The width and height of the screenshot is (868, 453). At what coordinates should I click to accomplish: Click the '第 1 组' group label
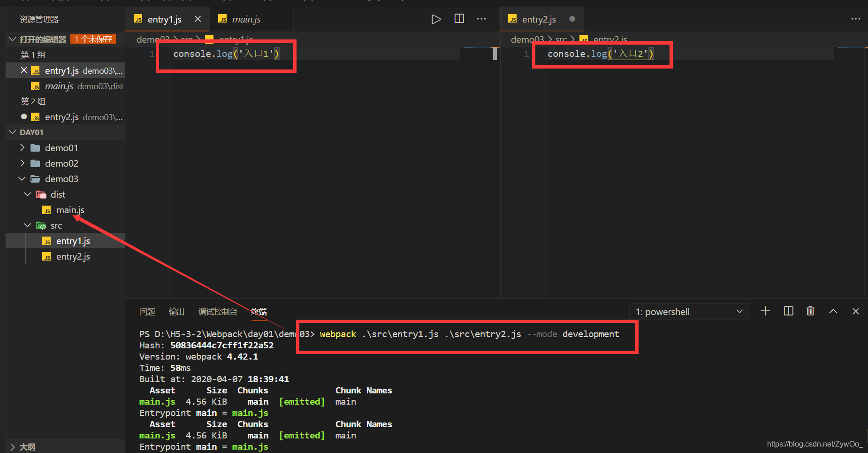33,55
